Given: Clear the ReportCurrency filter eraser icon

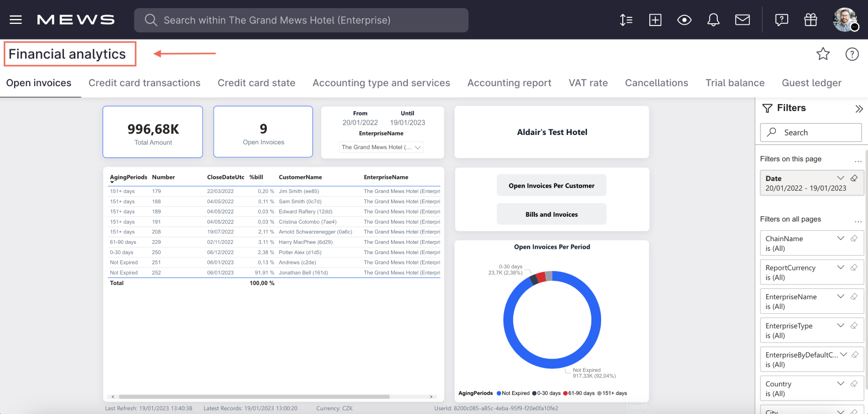Looking at the screenshot, I should 854,267.
